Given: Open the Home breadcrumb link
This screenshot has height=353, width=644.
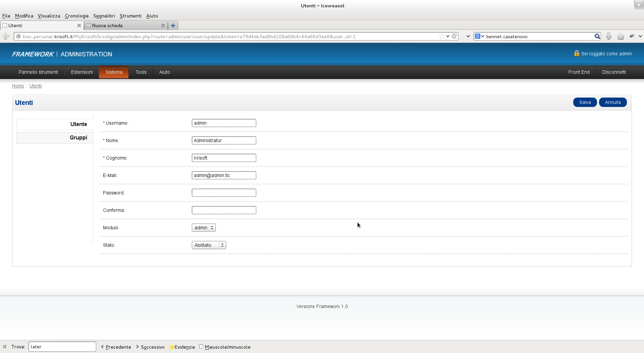Looking at the screenshot, I should (x=18, y=86).
